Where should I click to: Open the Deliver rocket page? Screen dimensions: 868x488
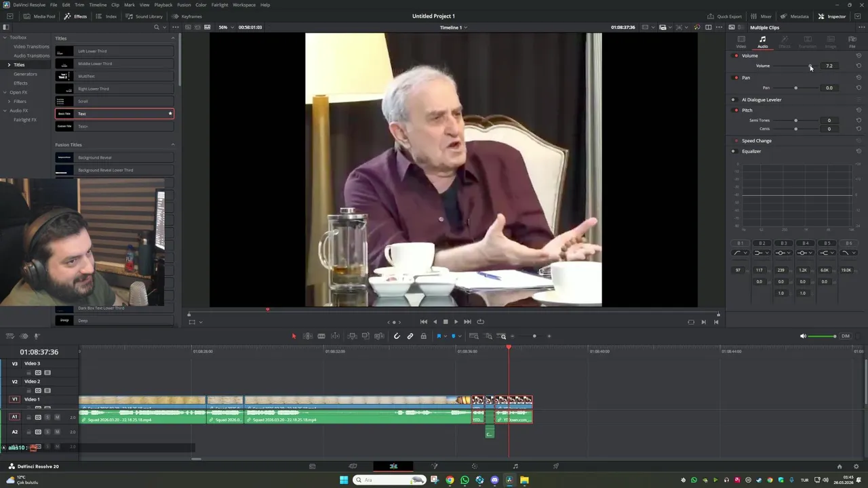(556, 466)
